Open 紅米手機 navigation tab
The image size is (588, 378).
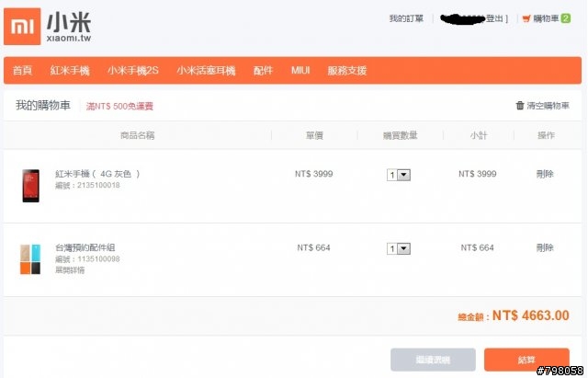tap(70, 70)
